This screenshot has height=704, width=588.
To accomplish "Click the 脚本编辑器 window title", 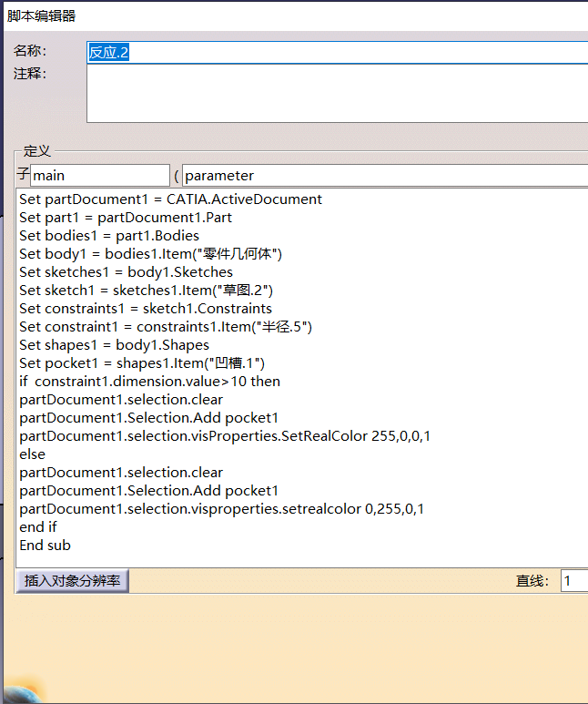I will click(x=41, y=16).
